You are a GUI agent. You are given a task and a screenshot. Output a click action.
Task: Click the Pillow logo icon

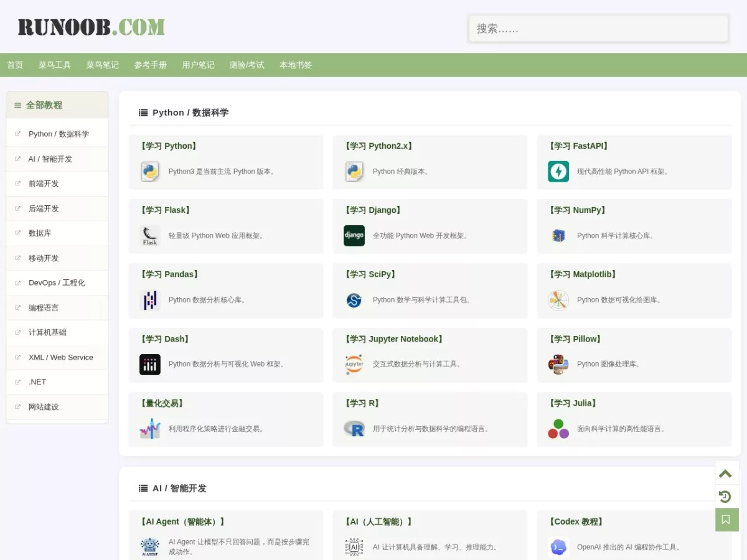coord(558,365)
